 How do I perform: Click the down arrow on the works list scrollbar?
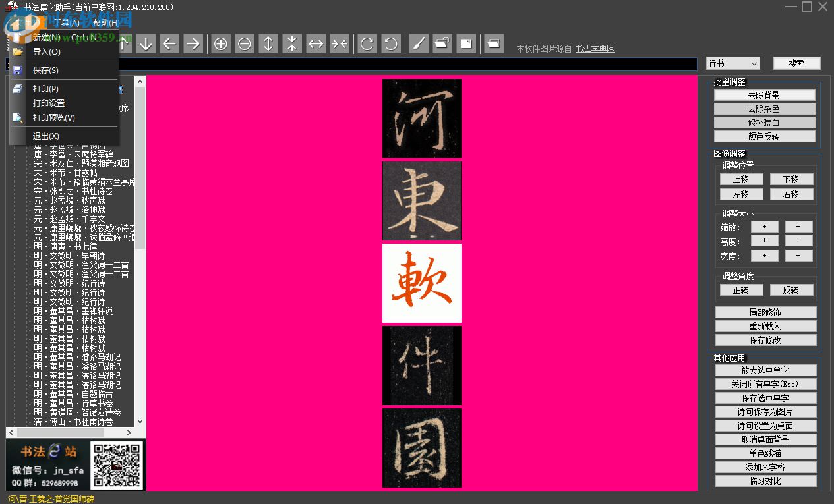(139, 421)
